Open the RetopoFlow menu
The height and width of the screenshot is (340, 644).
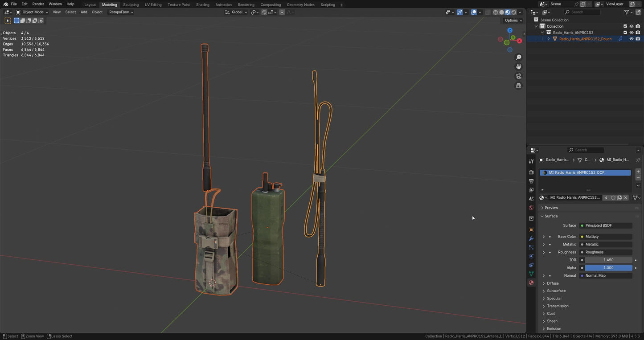pos(119,12)
